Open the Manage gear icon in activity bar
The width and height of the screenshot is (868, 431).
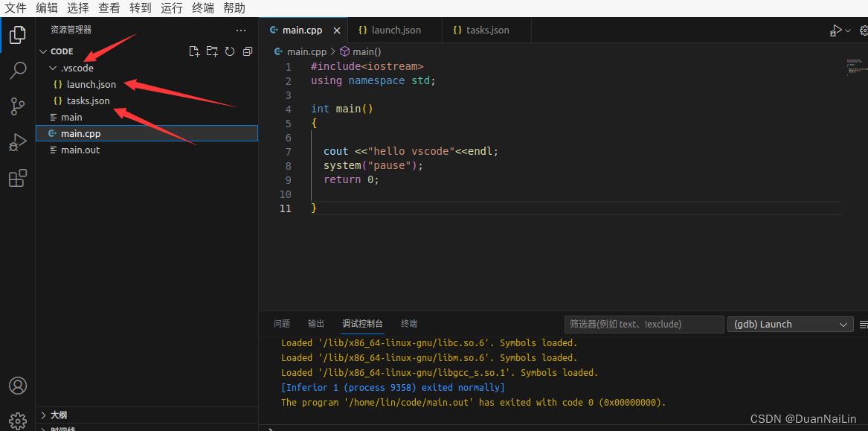pyautogui.click(x=18, y=420)
